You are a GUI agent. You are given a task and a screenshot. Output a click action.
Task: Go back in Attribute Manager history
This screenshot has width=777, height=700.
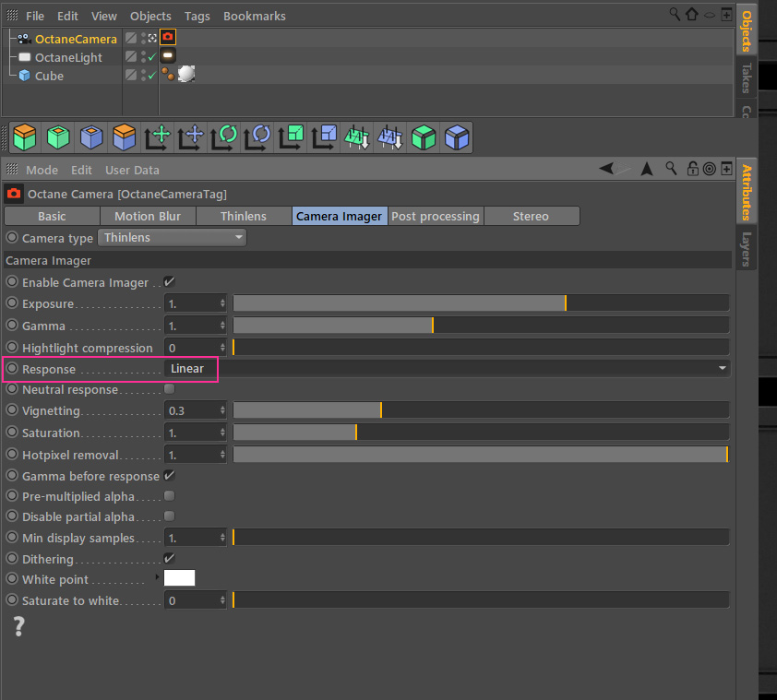606,169
